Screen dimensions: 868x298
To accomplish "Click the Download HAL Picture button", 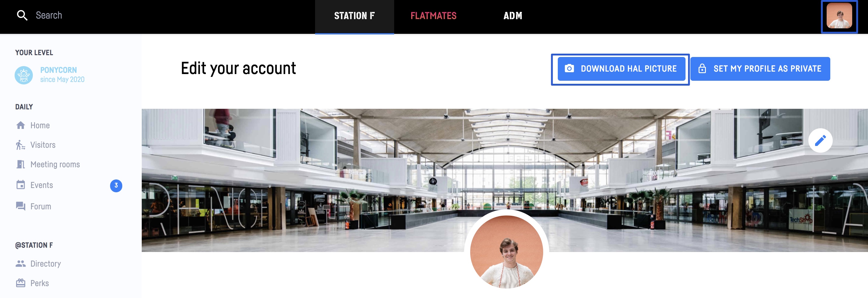I will tap(621, 69).
